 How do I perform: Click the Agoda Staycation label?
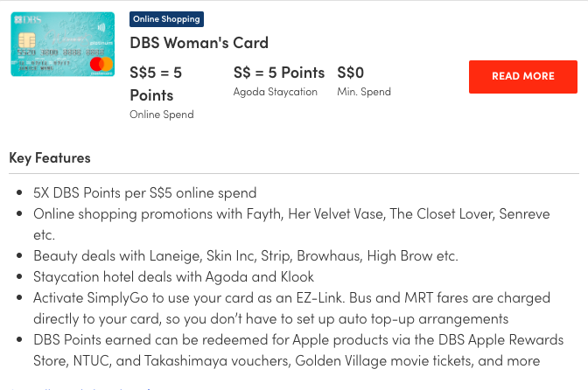pos(275,92)
